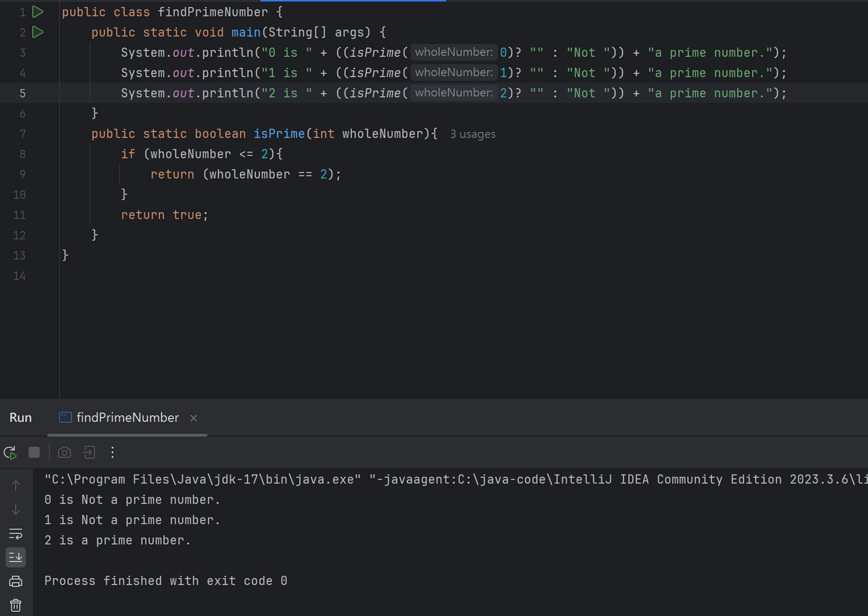Print the console output

click(15, 581)
